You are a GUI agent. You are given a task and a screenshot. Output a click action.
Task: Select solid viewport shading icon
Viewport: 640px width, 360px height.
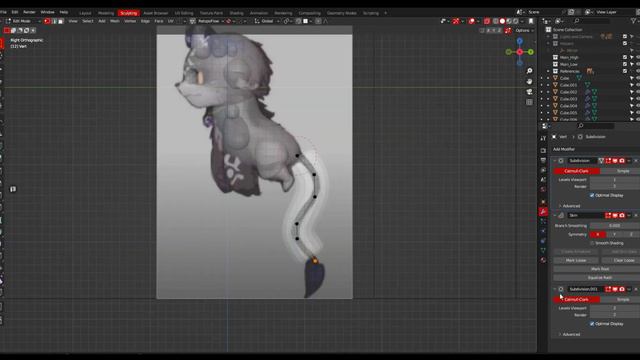(x=502, y=21)
